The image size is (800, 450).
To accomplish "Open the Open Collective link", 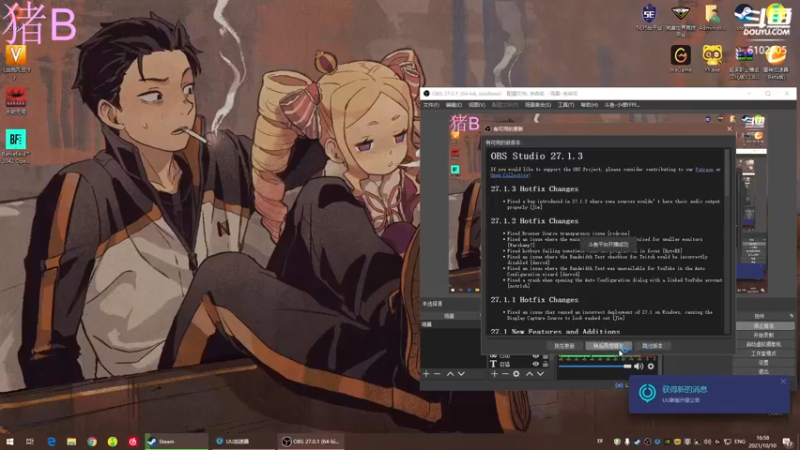I will [509, 175].
